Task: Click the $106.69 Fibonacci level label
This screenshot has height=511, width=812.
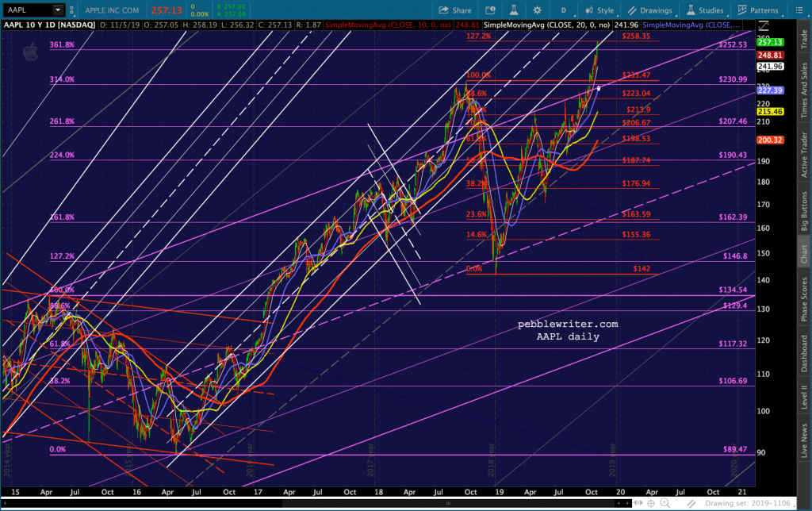Action: point(733,380)
